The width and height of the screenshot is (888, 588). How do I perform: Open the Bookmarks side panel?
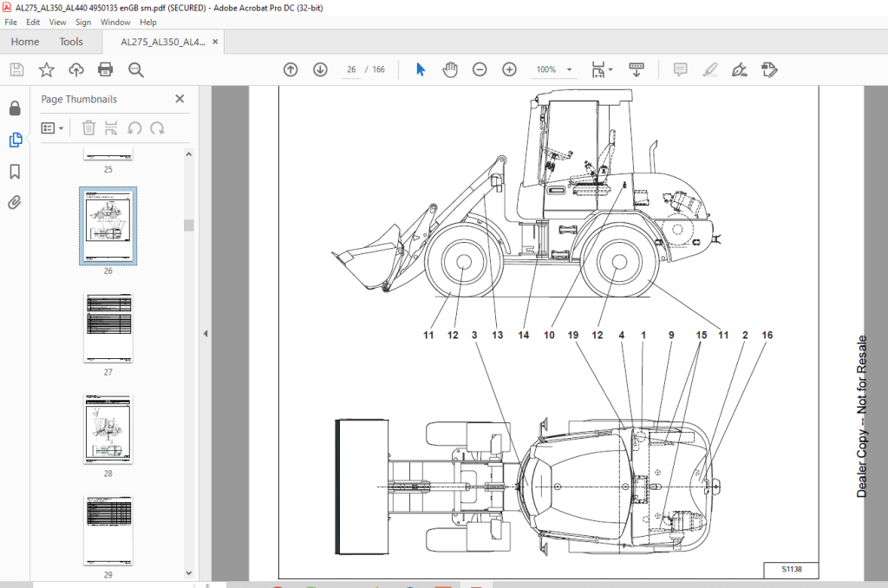point(16,172)
